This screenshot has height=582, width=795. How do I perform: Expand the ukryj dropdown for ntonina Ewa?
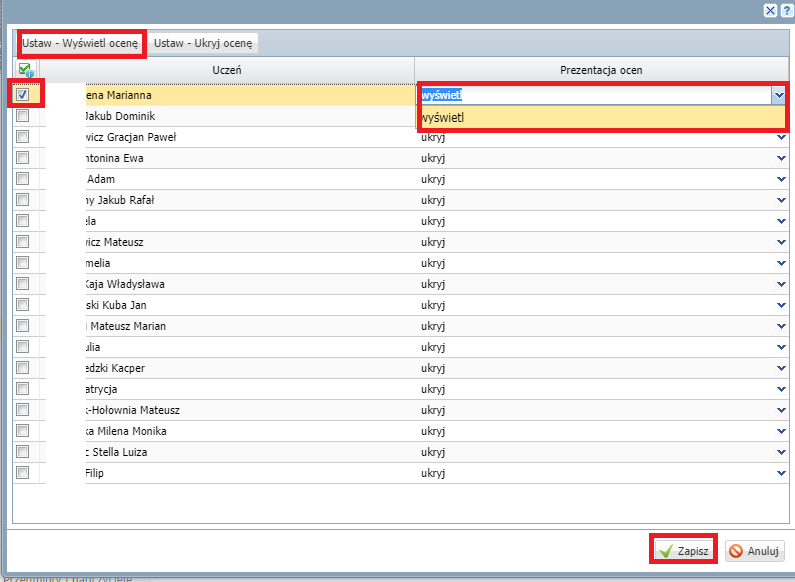[781, 158]
